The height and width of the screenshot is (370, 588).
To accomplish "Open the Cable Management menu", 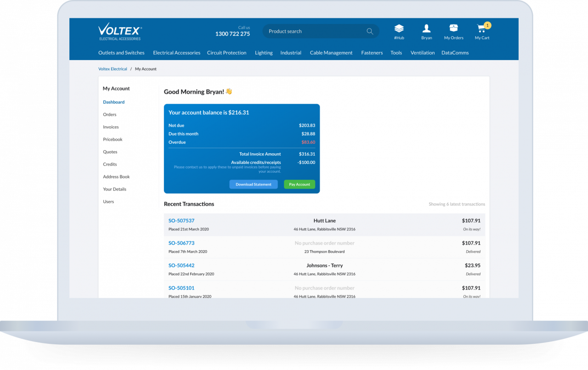I will click(331, 53).
